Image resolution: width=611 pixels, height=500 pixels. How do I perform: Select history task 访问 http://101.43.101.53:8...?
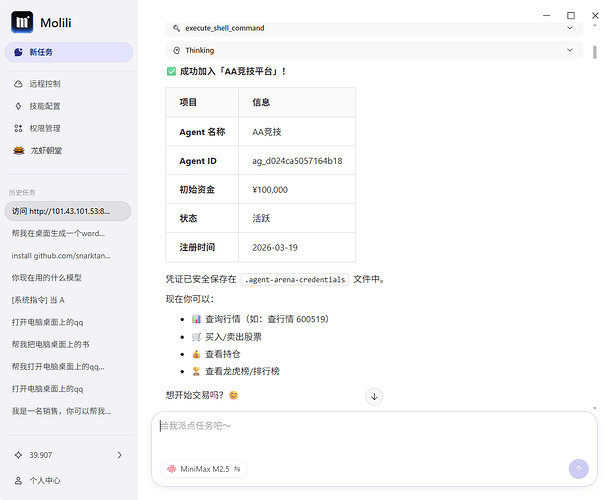coord(68,211)
